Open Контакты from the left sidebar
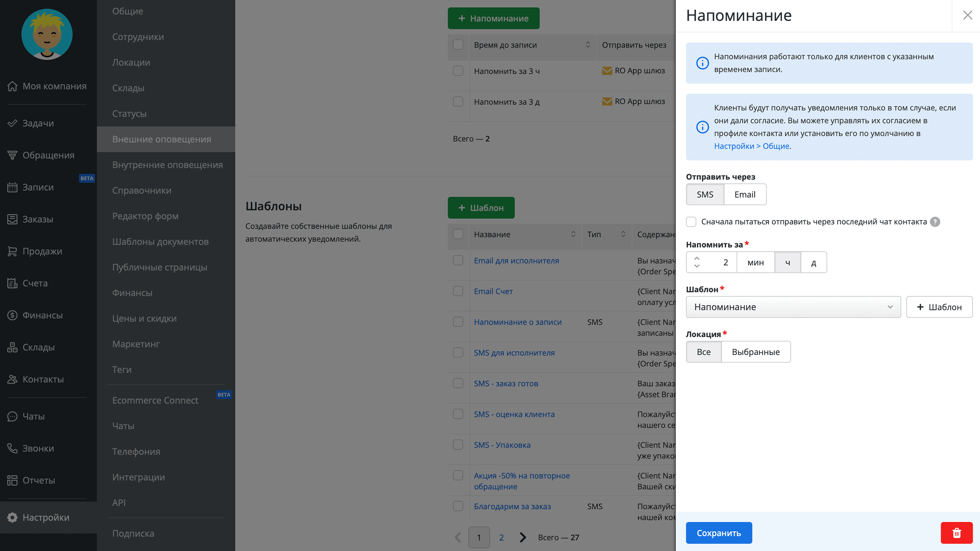The image size is (980, 551). (x=43, y=379)
